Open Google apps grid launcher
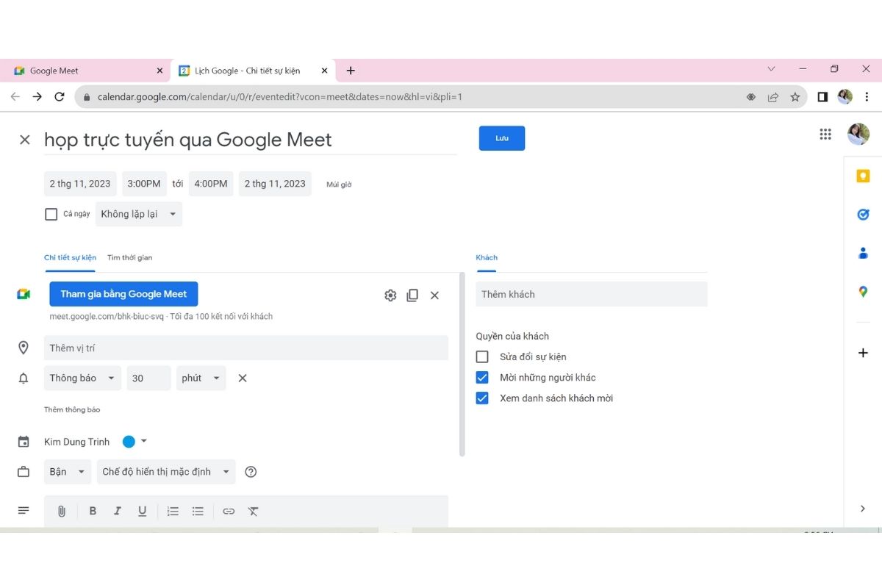The height and width of the screenshot is (588, 882). [x=825, y=134]
